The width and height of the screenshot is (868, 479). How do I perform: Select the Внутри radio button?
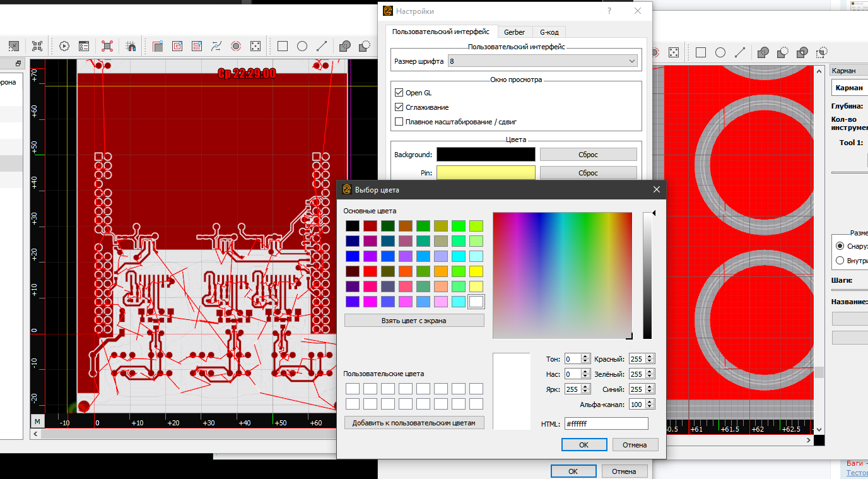[840, 261]
